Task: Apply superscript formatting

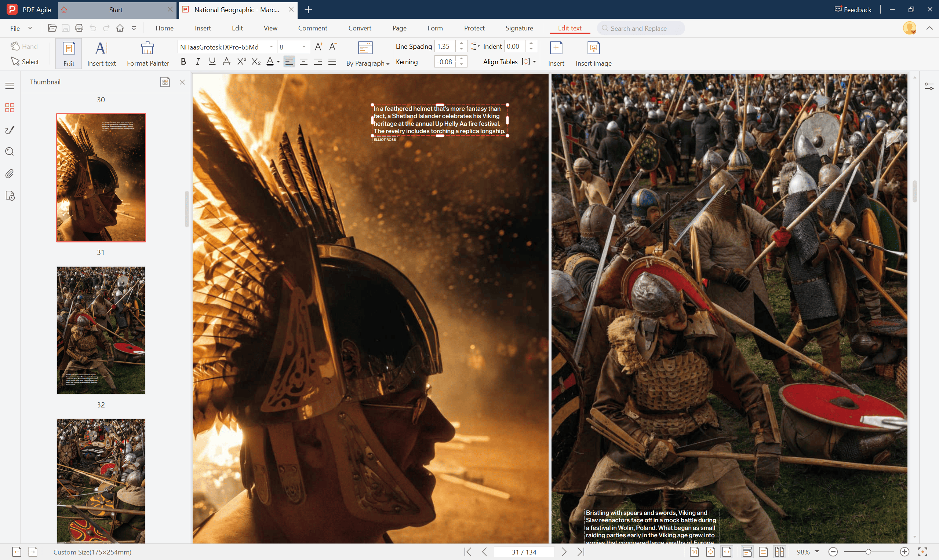Action: (242, 62)
